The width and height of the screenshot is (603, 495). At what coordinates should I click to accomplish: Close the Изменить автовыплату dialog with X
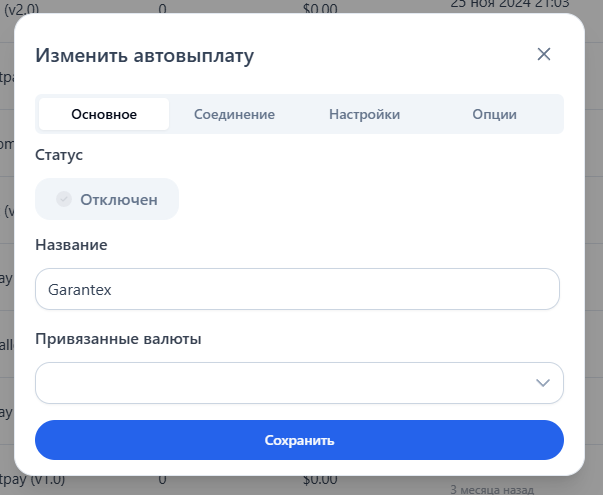click(x=544, y=54)
